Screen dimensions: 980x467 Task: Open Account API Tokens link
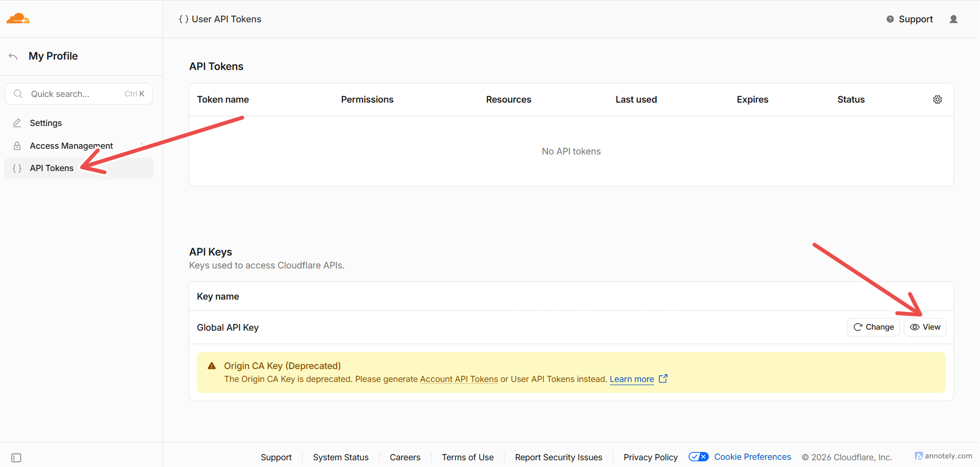tap(459, 379)
